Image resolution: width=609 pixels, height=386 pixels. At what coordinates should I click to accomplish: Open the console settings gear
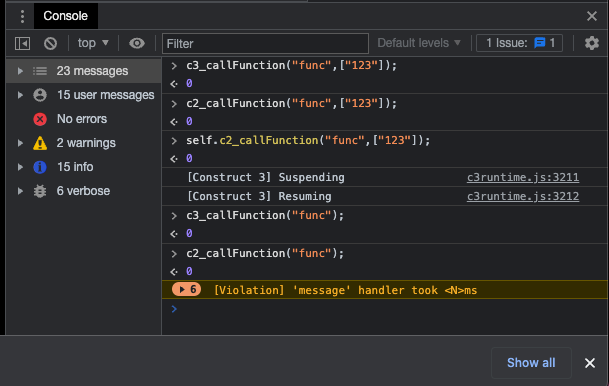[592, 43]
